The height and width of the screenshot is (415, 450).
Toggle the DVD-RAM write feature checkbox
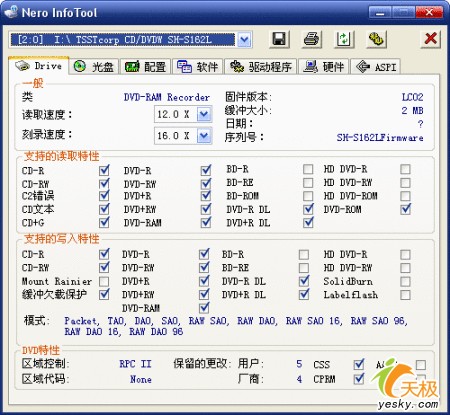(204, 307)
